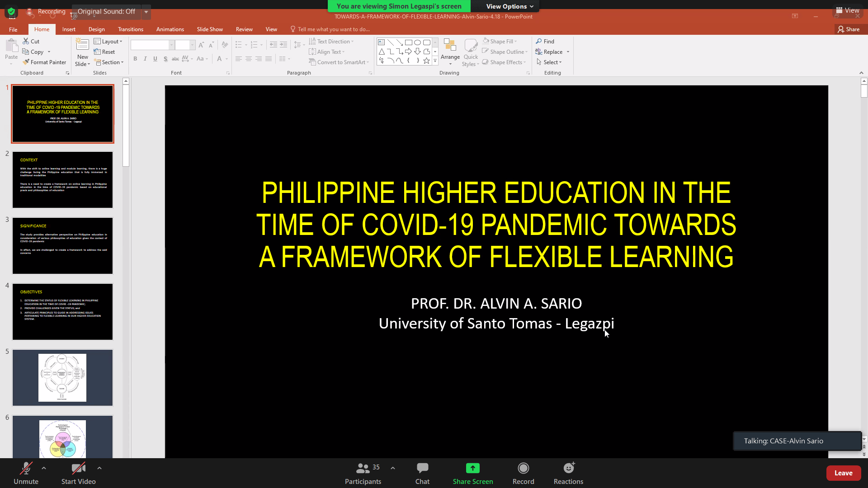Click the Participants icon
The height and width of the screenshot is (488, 868).
tap(363, 468)
